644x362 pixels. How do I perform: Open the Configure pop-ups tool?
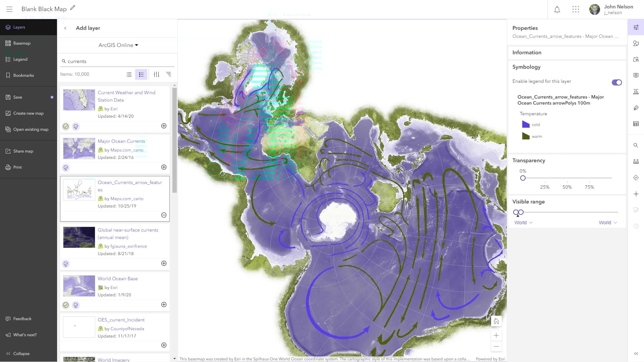click(636, 75)
